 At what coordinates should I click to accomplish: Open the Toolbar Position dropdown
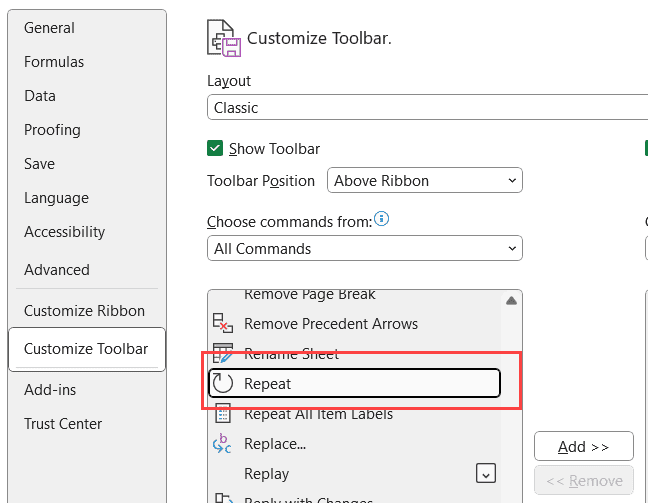point(425,181)
